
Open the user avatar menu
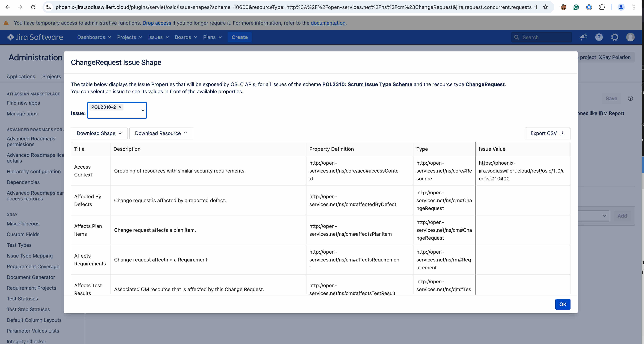coord(630,37)
